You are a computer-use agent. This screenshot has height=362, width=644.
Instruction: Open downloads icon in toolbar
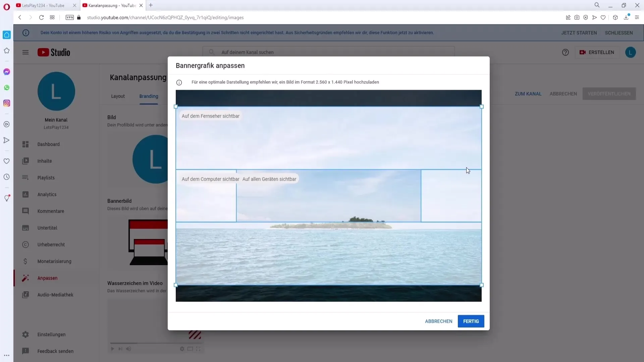tap(626, 17)
